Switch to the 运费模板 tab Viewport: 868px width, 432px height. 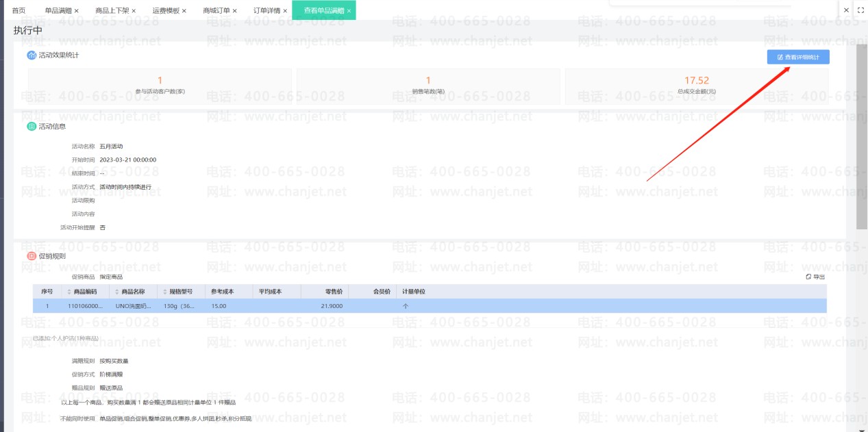pyautogui.click(x=166, y=10)
